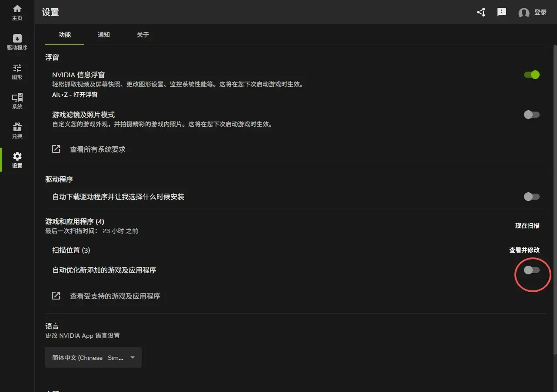The image size is (557, 392).
Task: Click the 扫描位置 (3) row text
Action: (x=71, y=250)
